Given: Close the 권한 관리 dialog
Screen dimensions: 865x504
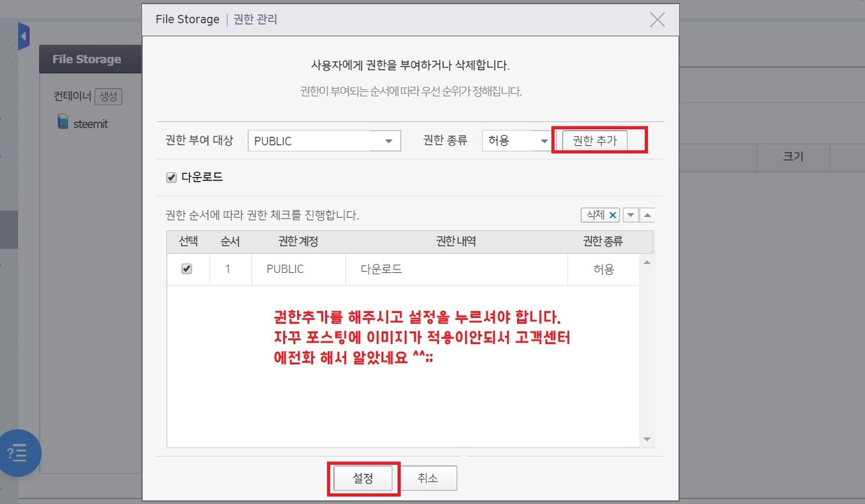Looking at the screenshot, I should pos(658,20).
